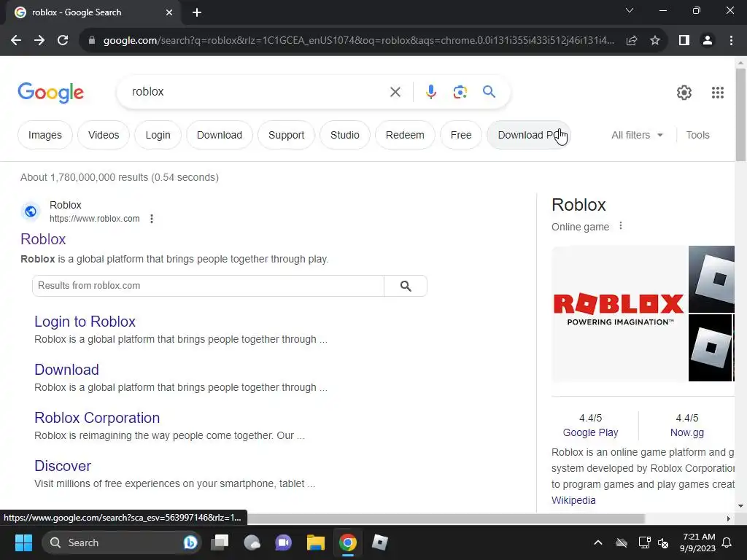This screenshot has width=747, height=560.
Task: Filter results by Videos
Action: point(104,135)
